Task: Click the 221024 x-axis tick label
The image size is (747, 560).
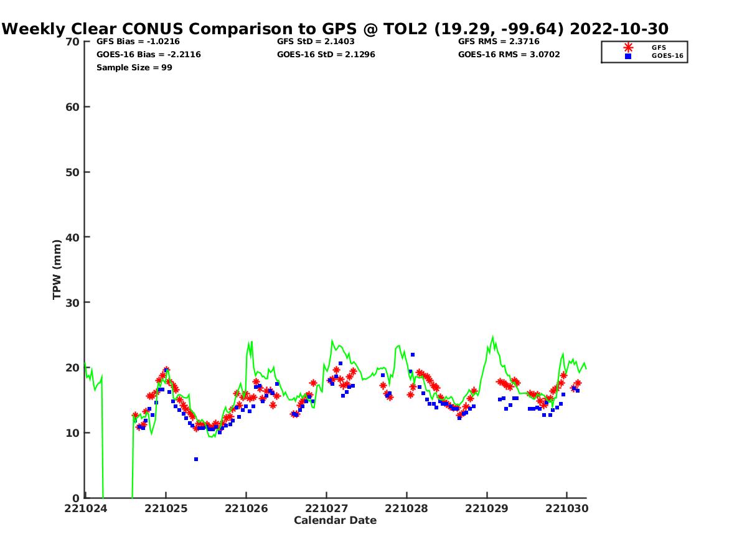Action: click(86, 508)
